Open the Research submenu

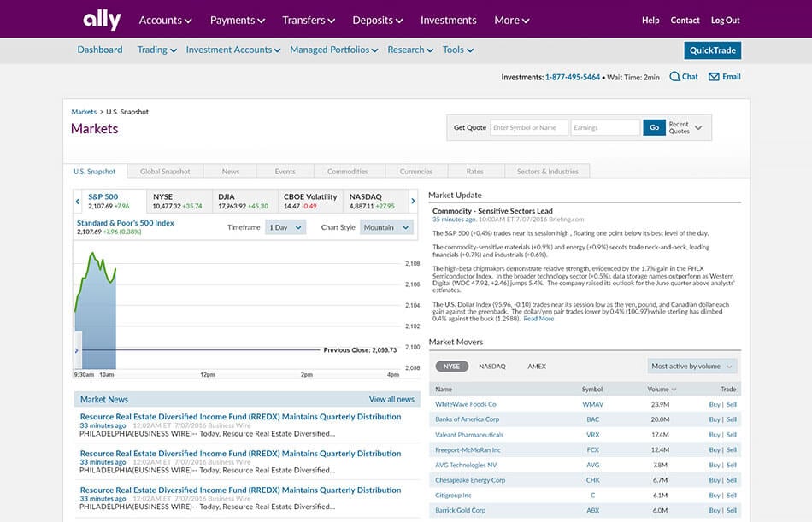(410, 50)
